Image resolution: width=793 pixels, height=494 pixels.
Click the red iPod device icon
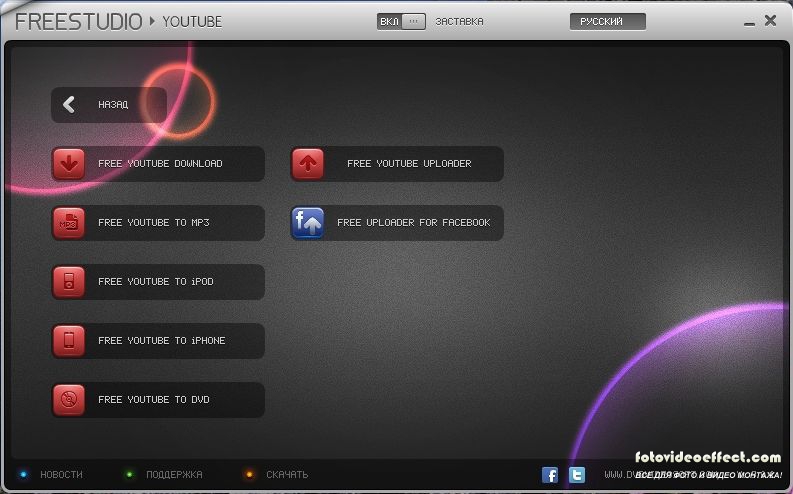click(x=69, y=282)
